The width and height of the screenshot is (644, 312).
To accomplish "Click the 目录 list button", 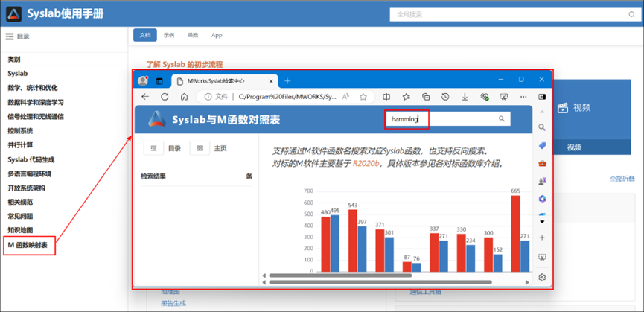I will (153, 148).
